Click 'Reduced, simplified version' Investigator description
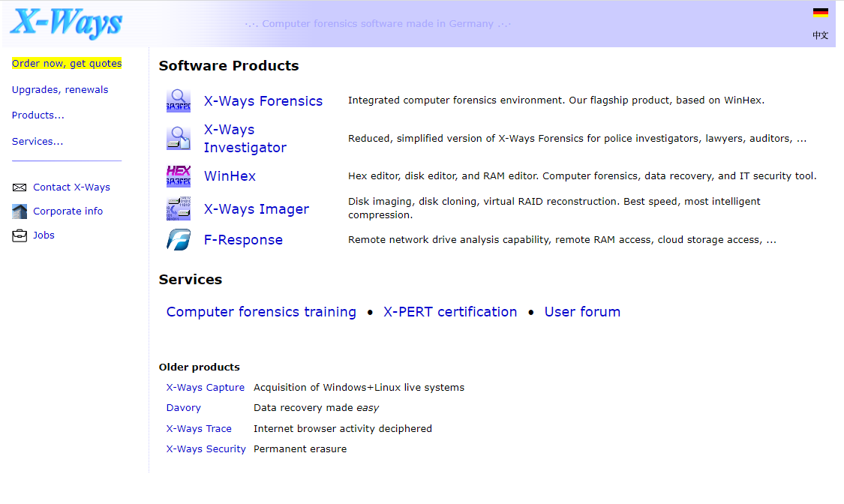844x504 pixels. click(x=577, y=139)
